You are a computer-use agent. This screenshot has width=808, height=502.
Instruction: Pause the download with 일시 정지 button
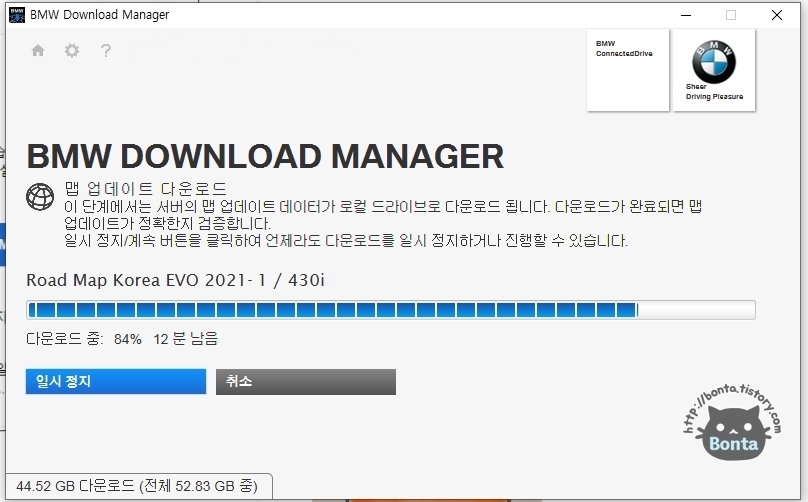click(x=116, y=381)
